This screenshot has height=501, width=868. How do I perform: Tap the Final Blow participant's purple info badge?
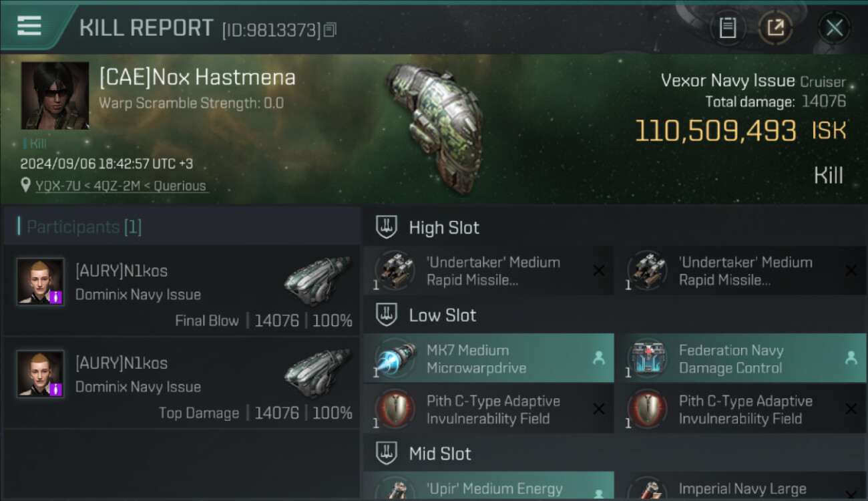tap(56, 297)
